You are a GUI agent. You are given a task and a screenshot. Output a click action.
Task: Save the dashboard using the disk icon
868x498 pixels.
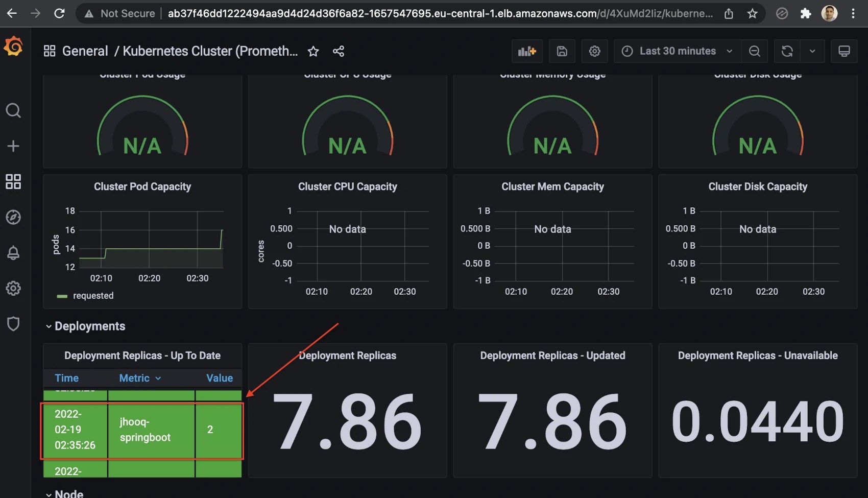point(562,51)
